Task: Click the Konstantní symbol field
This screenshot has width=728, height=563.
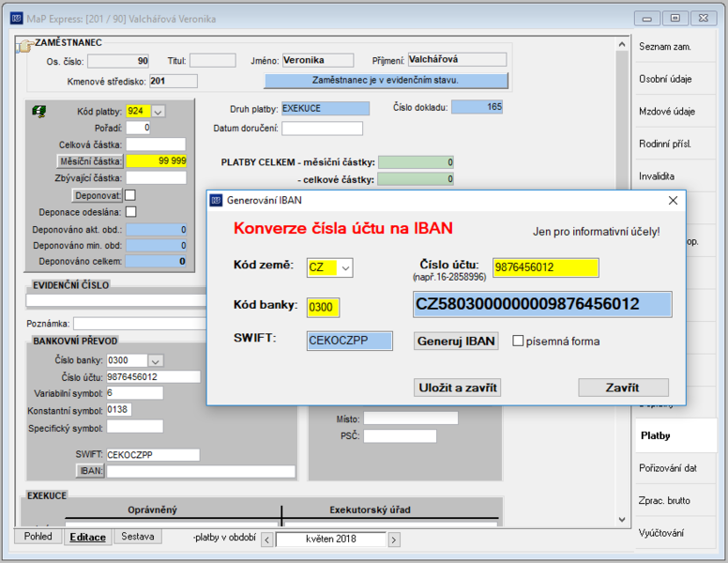Action: 119,410
